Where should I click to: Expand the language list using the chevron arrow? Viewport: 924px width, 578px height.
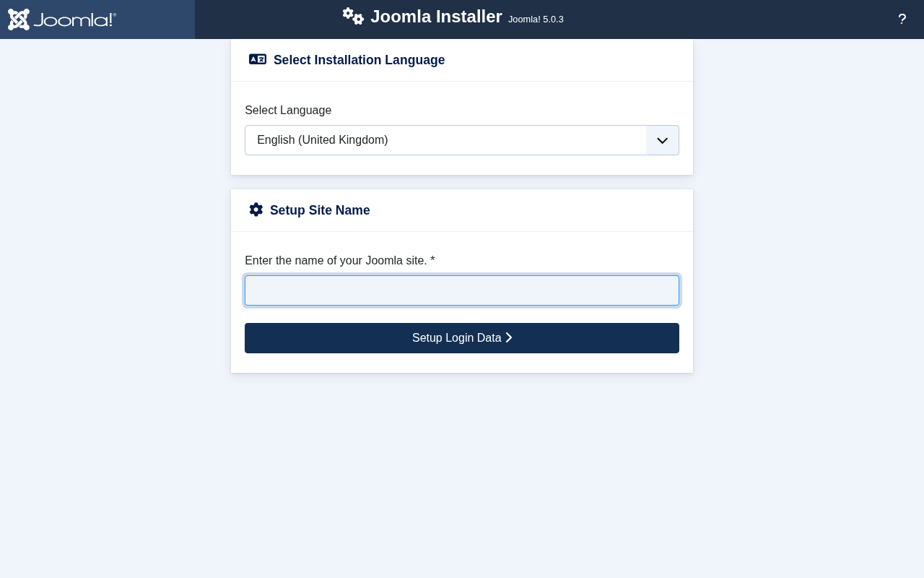tap(662, 140)
